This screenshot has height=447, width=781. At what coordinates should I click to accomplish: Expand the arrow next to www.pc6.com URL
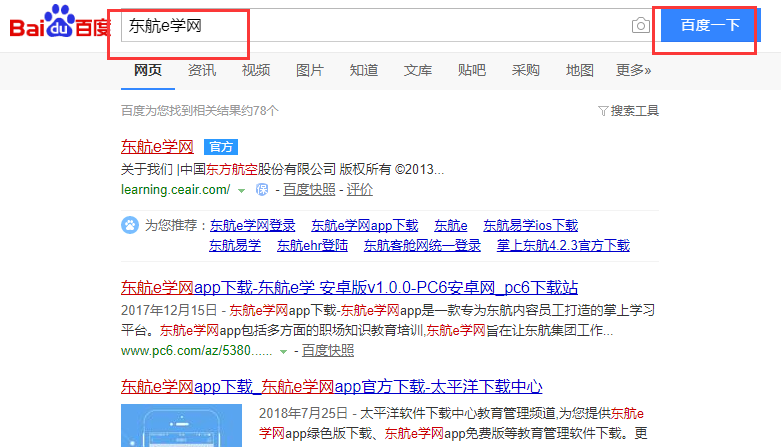[283, 352]
